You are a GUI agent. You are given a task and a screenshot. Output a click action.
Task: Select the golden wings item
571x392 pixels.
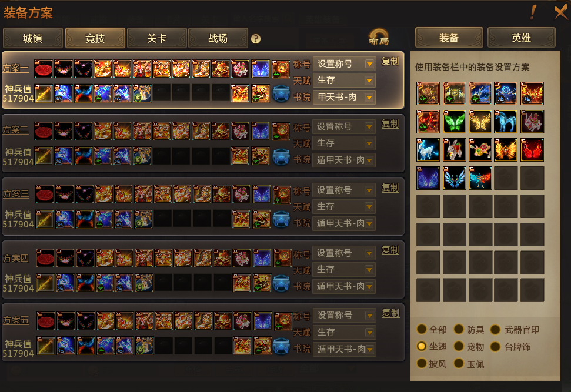480,122
